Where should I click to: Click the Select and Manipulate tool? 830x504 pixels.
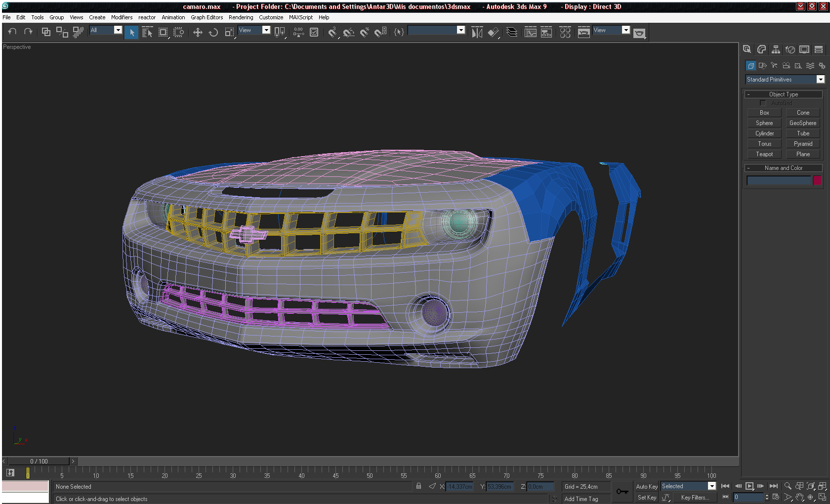[298, 32]
